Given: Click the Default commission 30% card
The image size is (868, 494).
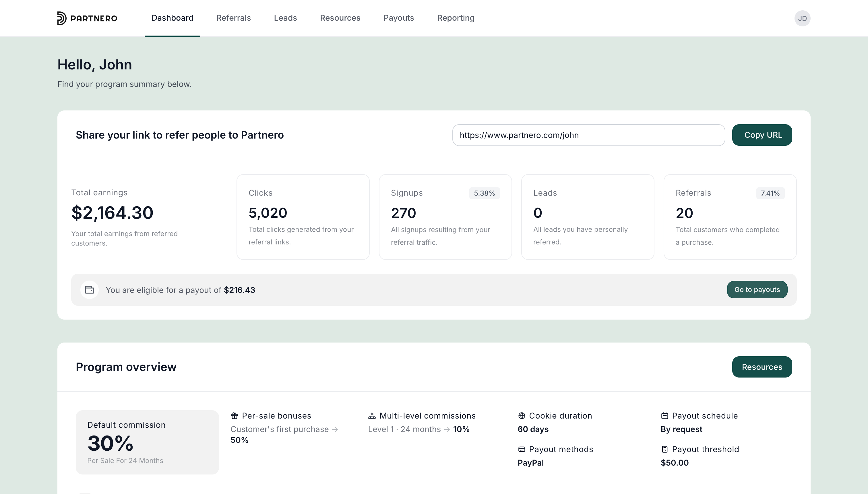Looking at the screenshot, I should pos(147,442).
